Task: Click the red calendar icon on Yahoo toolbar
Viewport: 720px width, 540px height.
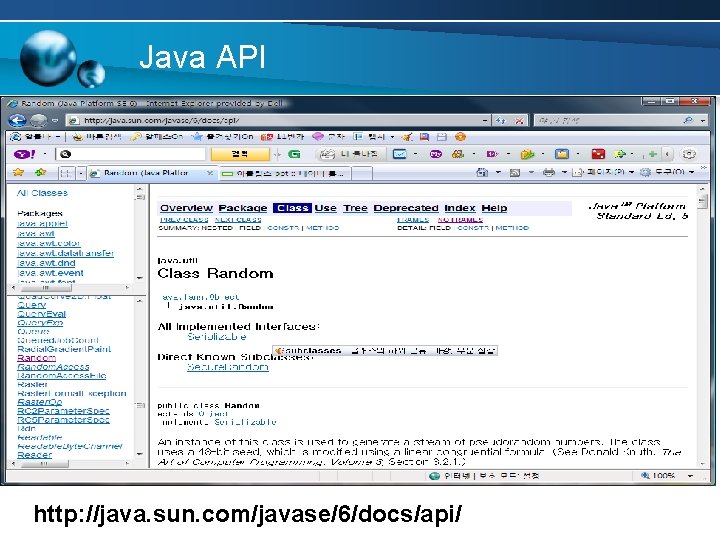Action: coord(598,154)
